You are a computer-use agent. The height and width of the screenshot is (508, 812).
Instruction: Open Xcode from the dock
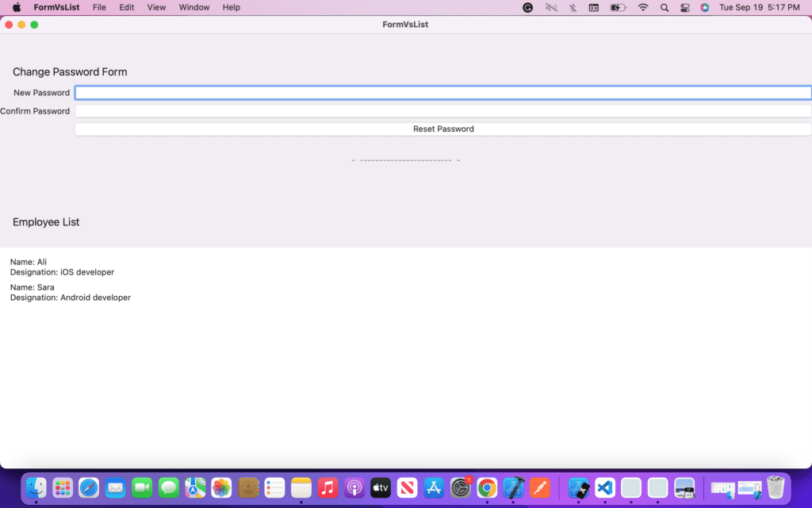[514, 487]
